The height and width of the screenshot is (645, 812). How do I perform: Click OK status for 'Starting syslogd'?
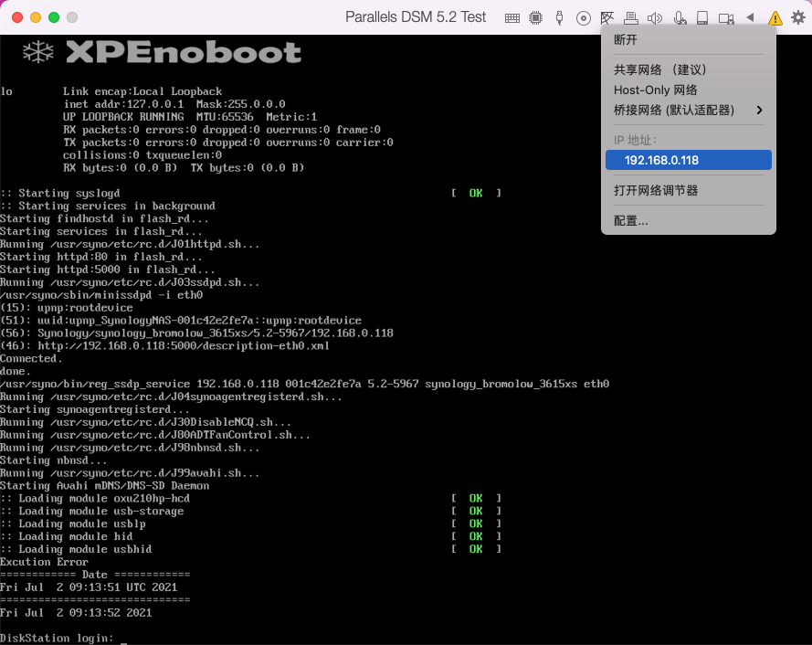(x=476, y=194)
